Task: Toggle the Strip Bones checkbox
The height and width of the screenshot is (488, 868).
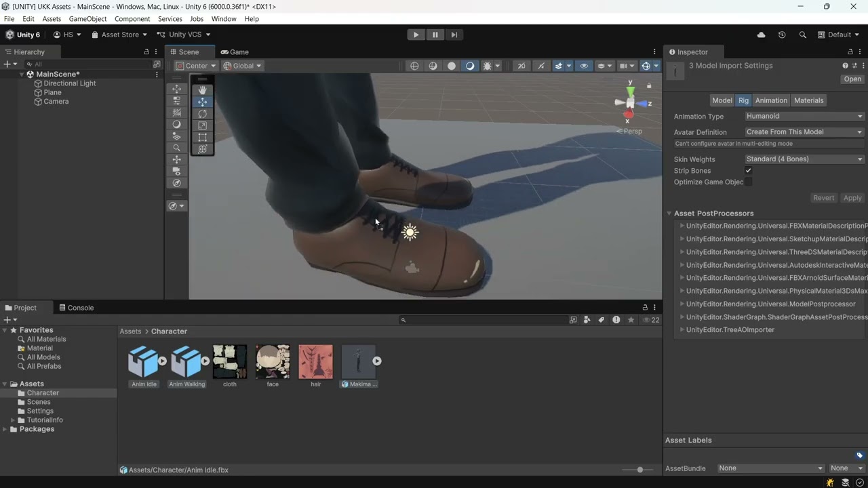Action: click(748, 171)
